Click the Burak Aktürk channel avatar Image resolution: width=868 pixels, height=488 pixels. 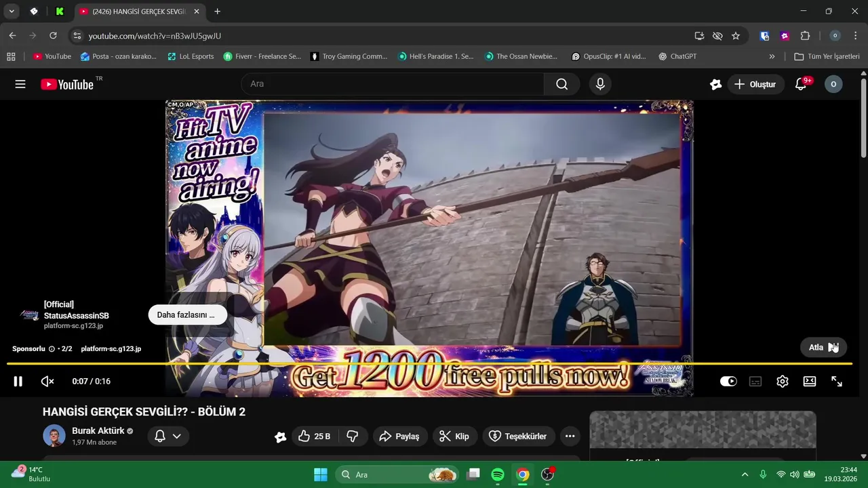coord(54,436)
